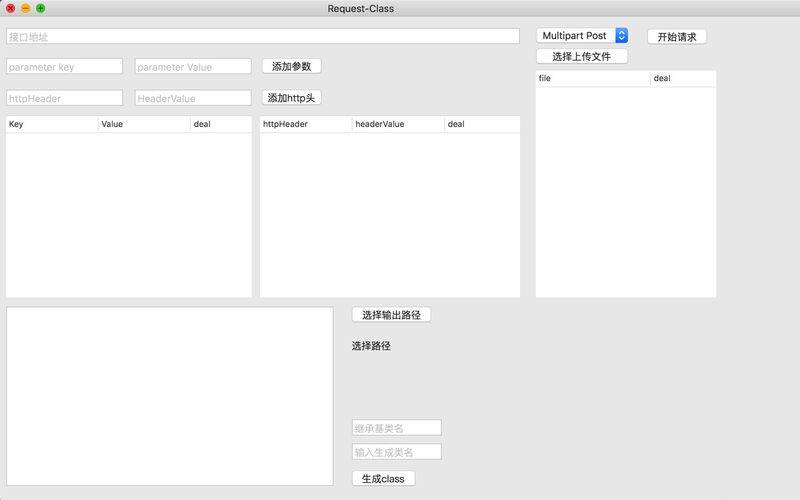
Task: Focus the parameter key field
Action: [64, 66]
